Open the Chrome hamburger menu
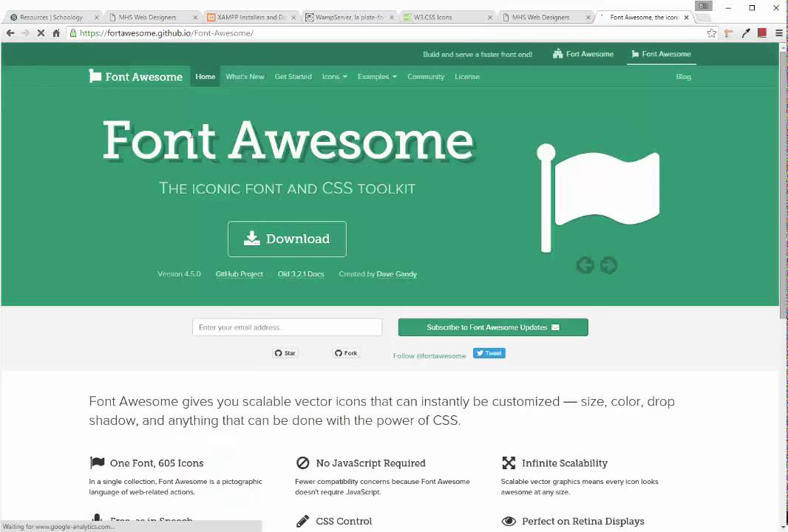The height and width of the screenshot is (532, 788). click(x=778, y=33)
